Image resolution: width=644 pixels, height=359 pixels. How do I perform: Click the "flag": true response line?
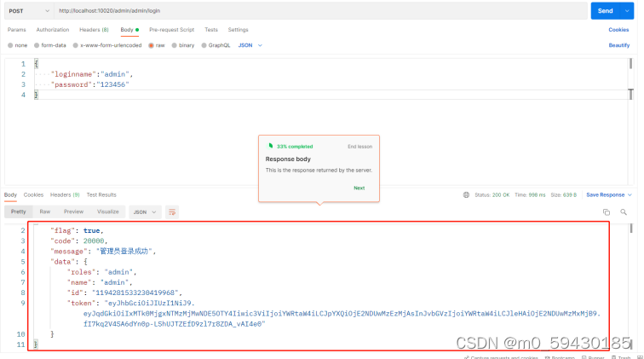point(77,231)
